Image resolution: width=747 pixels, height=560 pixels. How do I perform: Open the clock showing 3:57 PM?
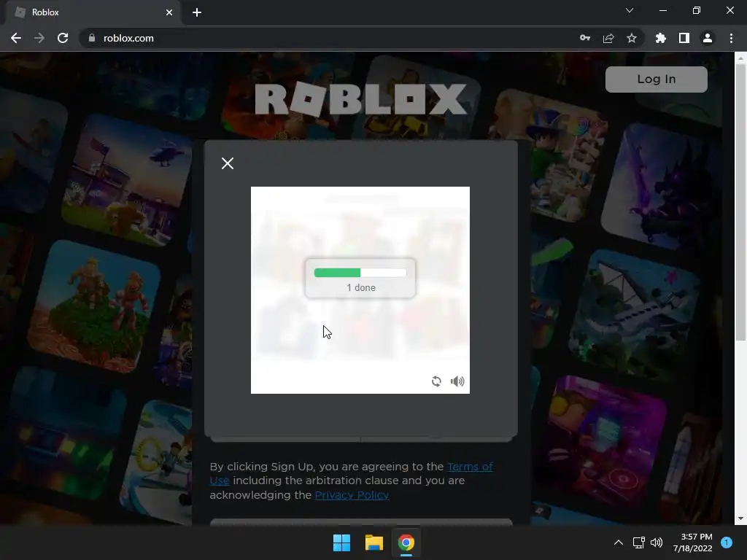click(x=692, y=542)
